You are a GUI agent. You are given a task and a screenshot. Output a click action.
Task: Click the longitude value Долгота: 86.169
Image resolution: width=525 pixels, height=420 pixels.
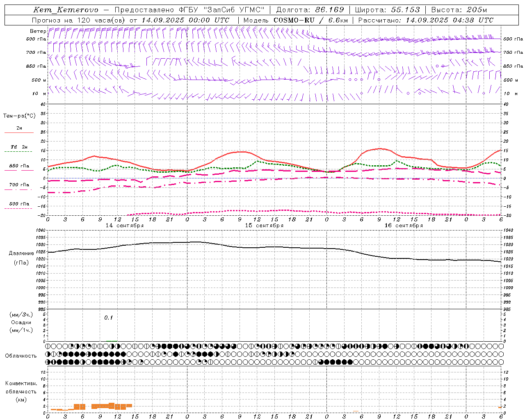310,10
